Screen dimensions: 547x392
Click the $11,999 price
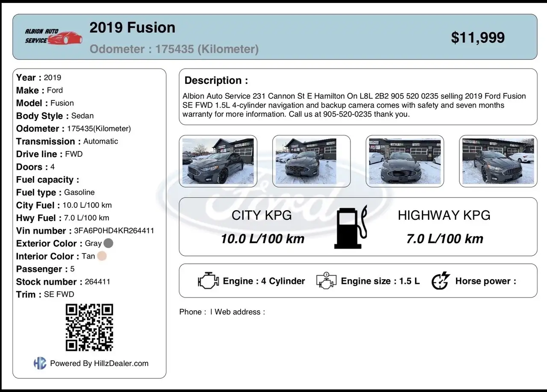478,38
